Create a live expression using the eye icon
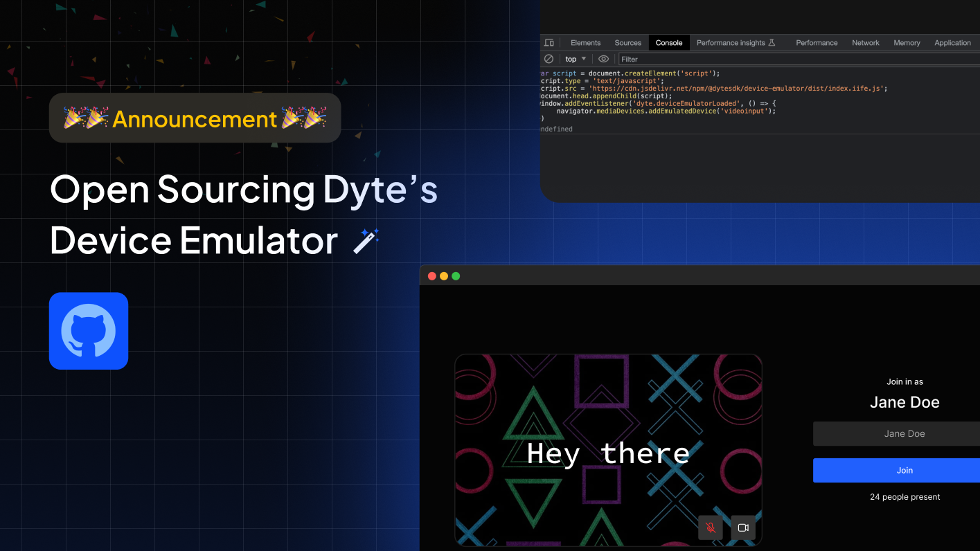Image resolution: width=980 pixels, height=551 pixels. point(603,59)
